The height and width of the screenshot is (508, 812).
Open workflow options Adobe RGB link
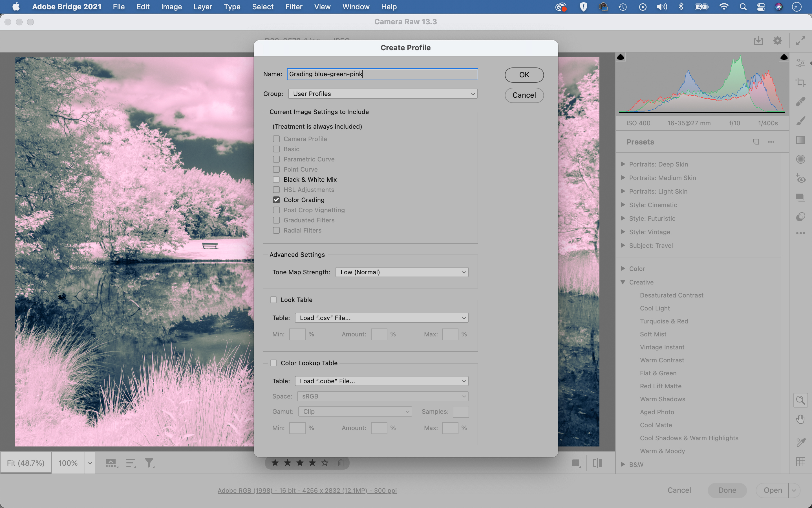click(x=307, y=491)
